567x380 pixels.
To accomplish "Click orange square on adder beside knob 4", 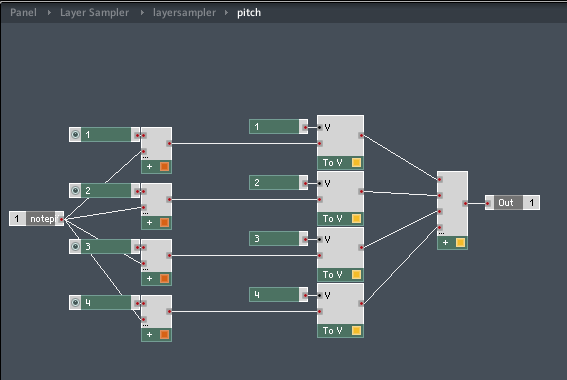I will tap(165, 335).
